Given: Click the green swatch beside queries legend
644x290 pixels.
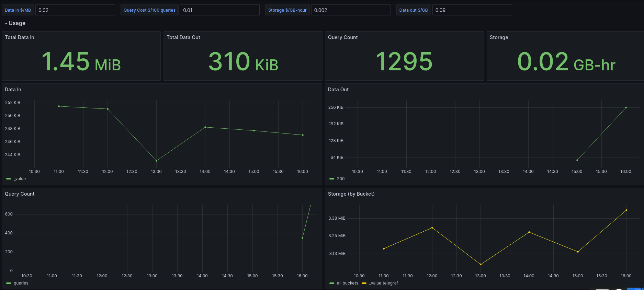Looking at the screenshot, I should 9,283.
